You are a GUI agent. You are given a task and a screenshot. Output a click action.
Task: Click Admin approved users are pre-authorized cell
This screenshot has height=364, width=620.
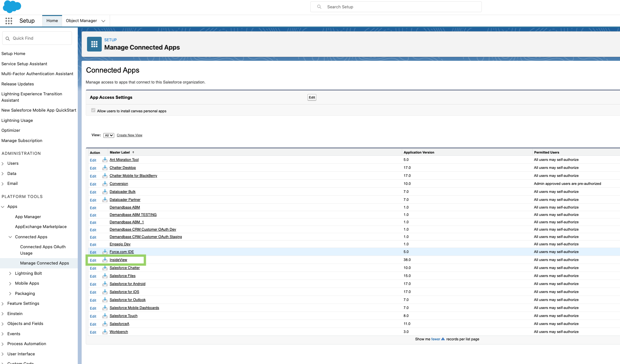(x=567, y=184)
